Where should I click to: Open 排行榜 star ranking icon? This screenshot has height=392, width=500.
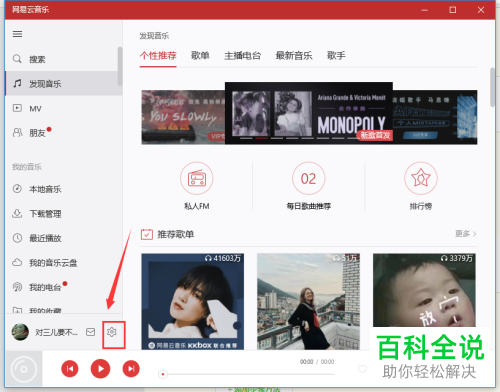point(421,178)
